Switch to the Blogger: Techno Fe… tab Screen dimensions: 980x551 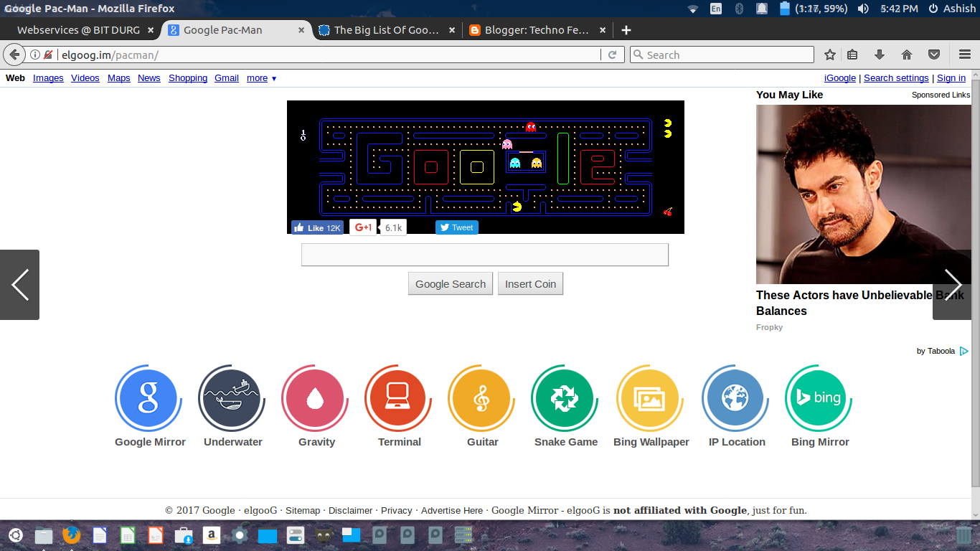pos(537,30)
